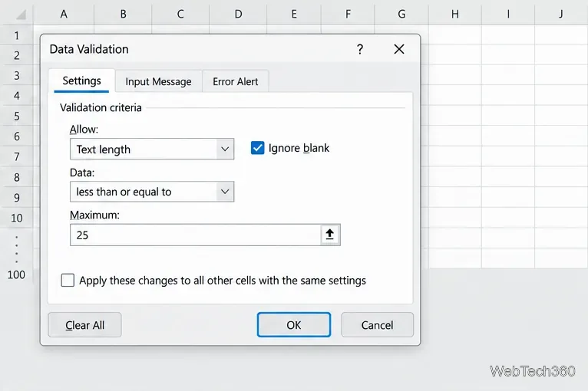Select column F header

pos(348,15)
